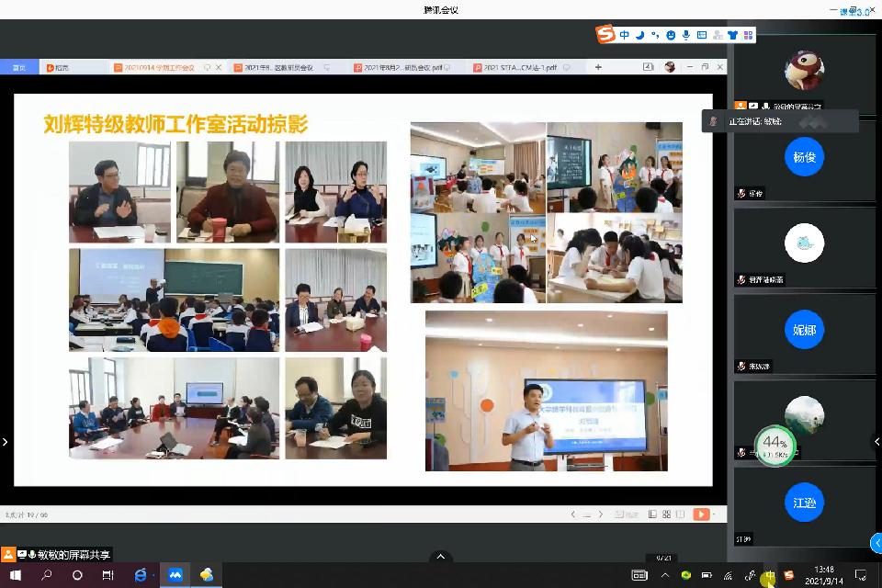Open new tab with plus button
The height and width of the screenshot is (588, 882).
pos(598,67)
